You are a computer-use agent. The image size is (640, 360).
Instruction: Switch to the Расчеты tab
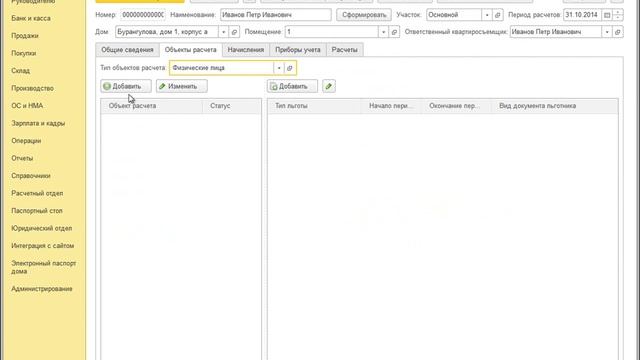[344, 50]
